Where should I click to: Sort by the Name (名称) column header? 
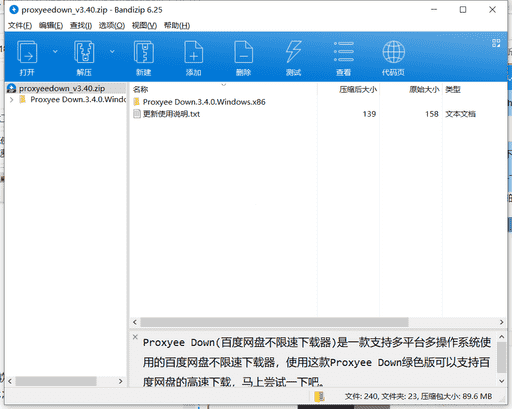coord(140,89)
